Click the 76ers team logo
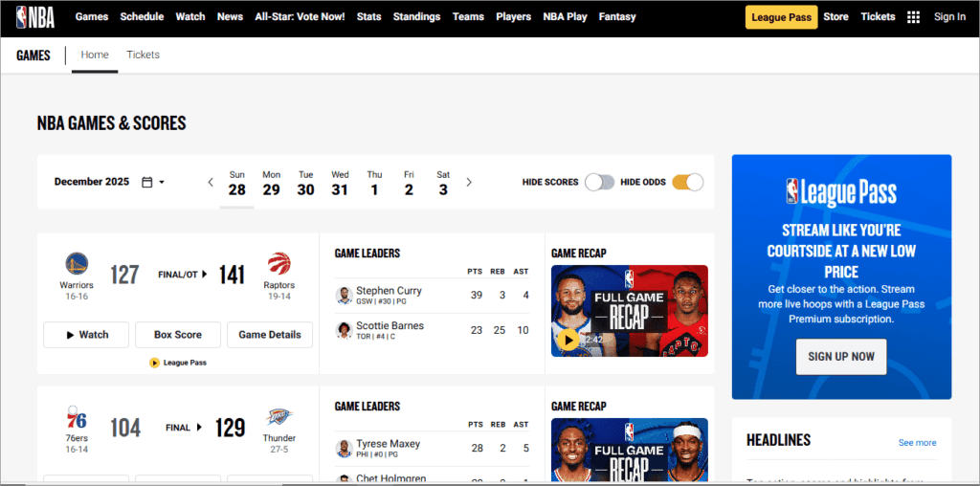This screenshot has height=486, width=980. [77, 417]
